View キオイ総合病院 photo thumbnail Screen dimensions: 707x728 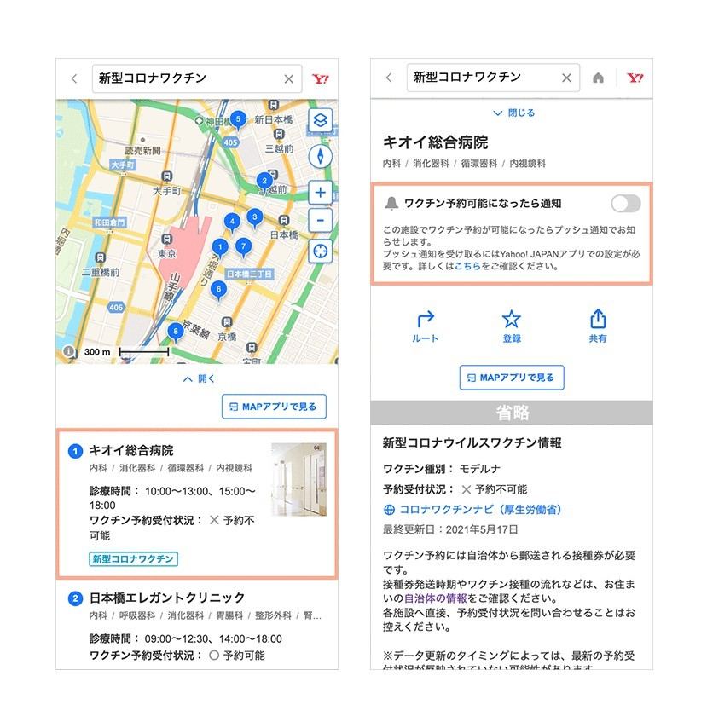pos(298,480)
